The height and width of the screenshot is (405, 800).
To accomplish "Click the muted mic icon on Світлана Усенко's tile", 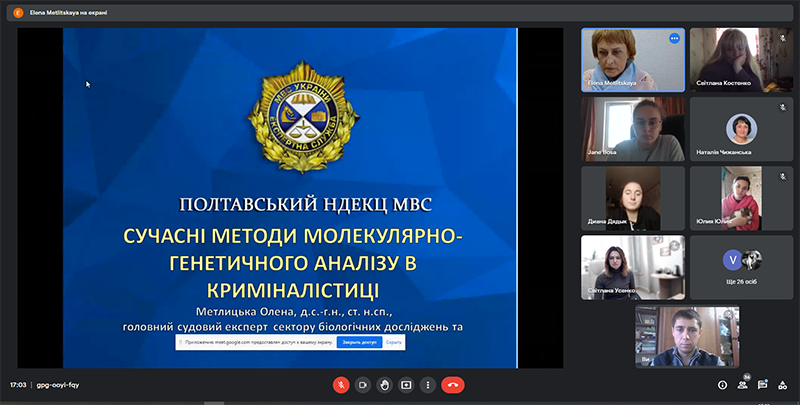I will 674,246.
